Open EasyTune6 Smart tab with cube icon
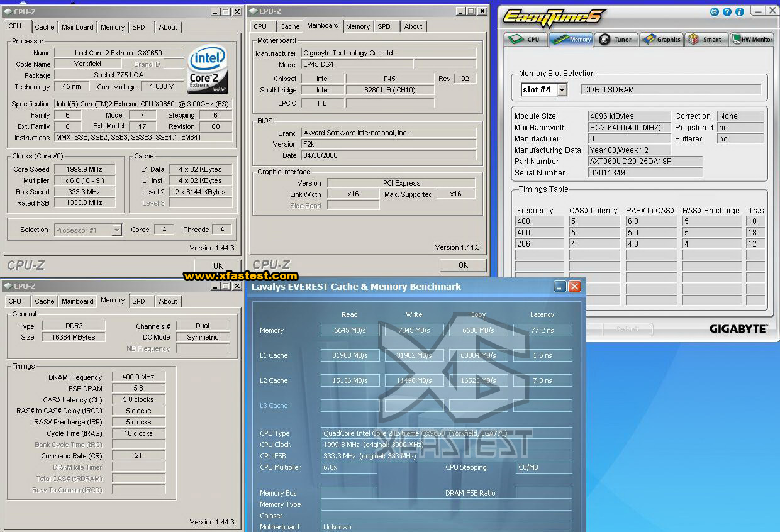Image resolution: width=780 pixels, height=532 pixels. click(x=705, y=39)
